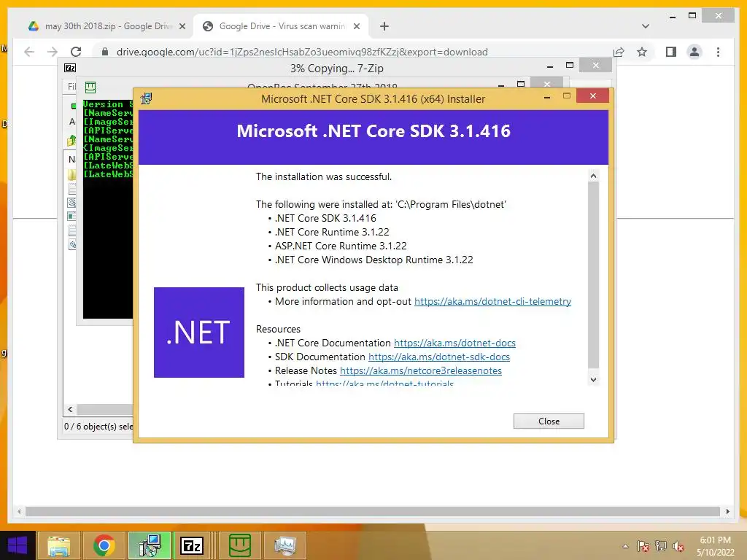Viewport: 747px width, 560px height.
Task: Open the dotnet-cli-telemetry opt-out link
Action: tap(492, 301)
